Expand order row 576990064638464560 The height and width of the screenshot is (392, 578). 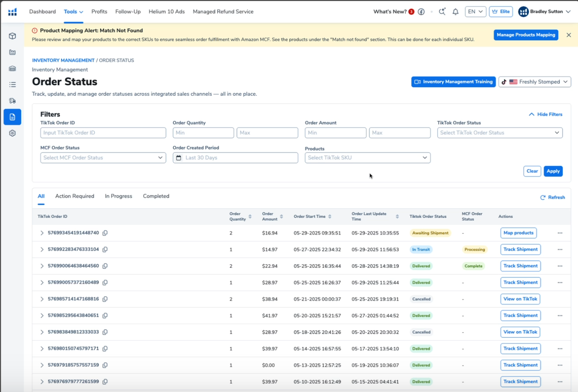click(x=42, y=266)
